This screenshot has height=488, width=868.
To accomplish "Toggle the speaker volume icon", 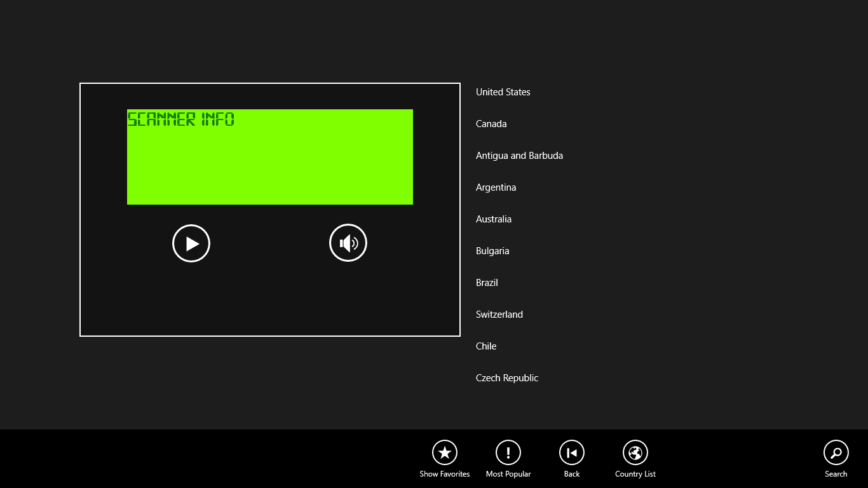I will coord(348,243).
